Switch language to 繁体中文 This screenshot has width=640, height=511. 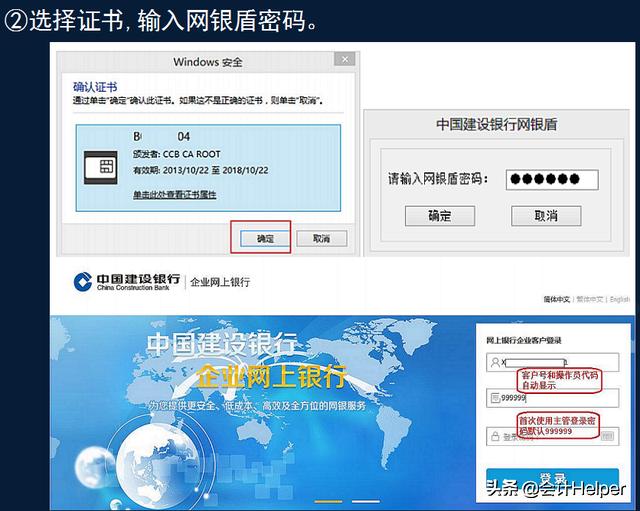589,299
